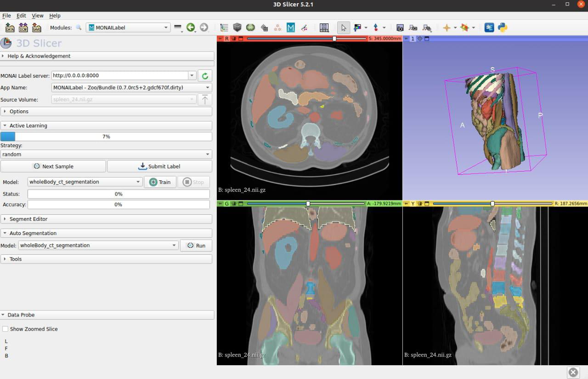Maximize the yellow slice view
This screenshot has height=379, width=588.
pyautogui.click(x=426, y=203)
